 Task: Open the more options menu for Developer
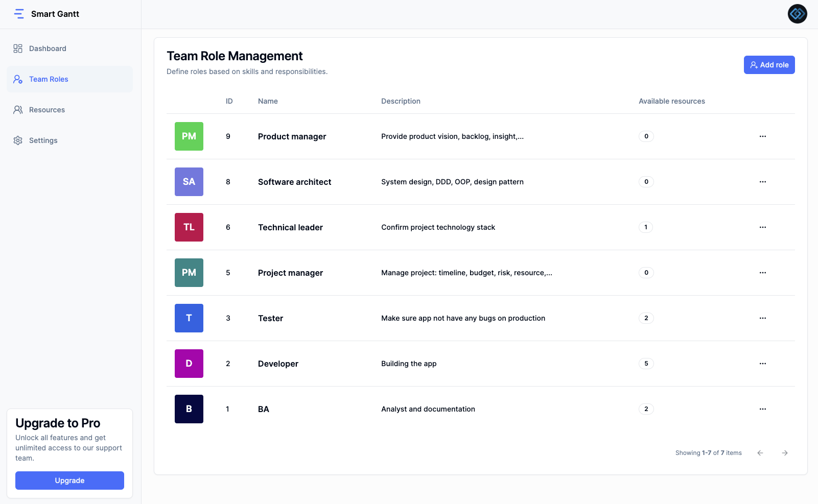763,364
